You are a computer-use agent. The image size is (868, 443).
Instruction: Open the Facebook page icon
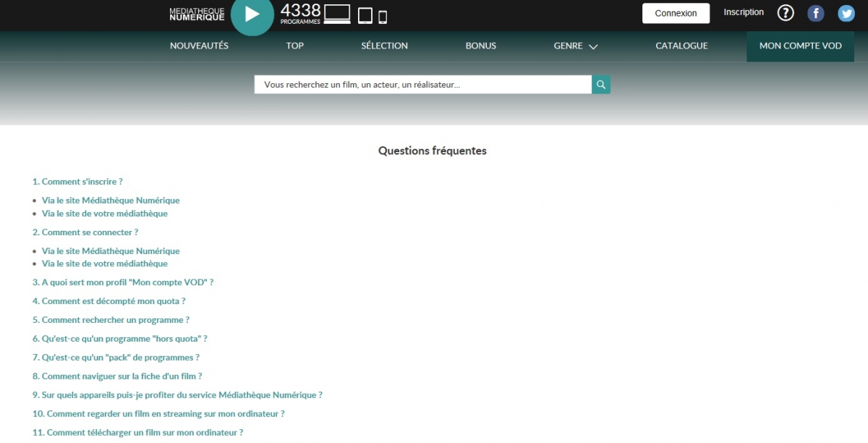click(816, 13)
